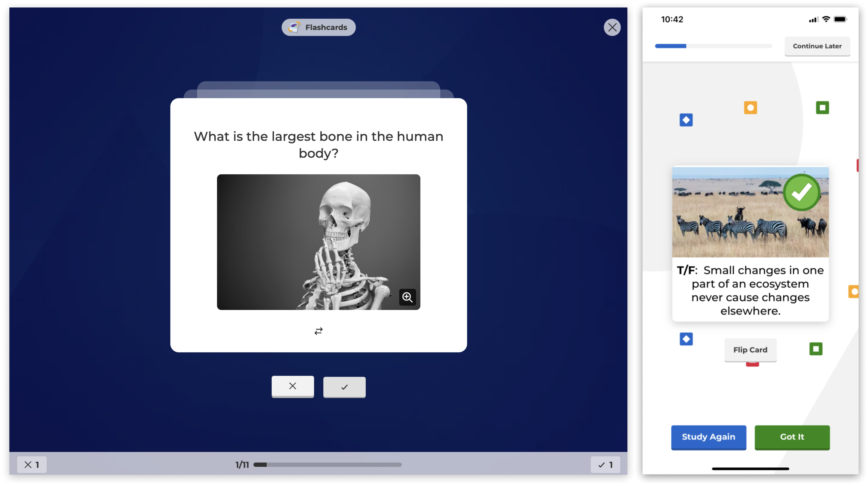Screen dimensions: 868x486
Task: Flip the flashcard using the swap arrows
Action: [318, 331]
